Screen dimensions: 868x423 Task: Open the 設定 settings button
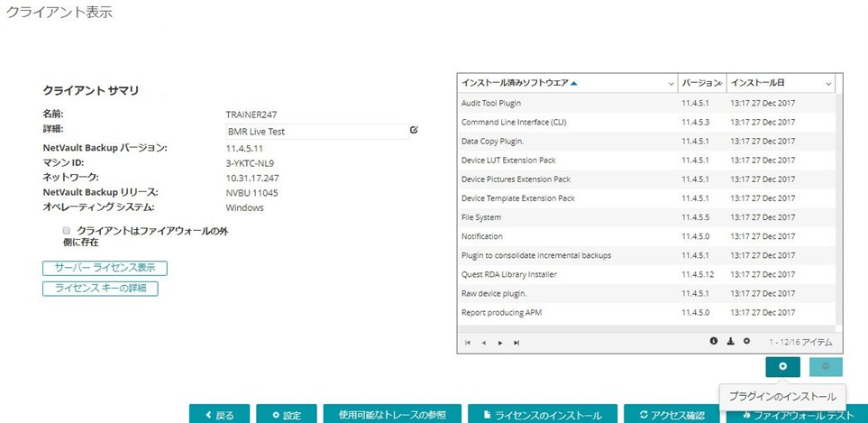tap(287, 415)
